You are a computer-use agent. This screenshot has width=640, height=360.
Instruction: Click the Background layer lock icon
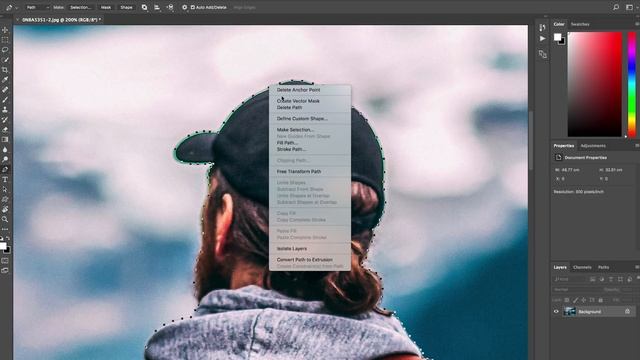pos(627,311)
